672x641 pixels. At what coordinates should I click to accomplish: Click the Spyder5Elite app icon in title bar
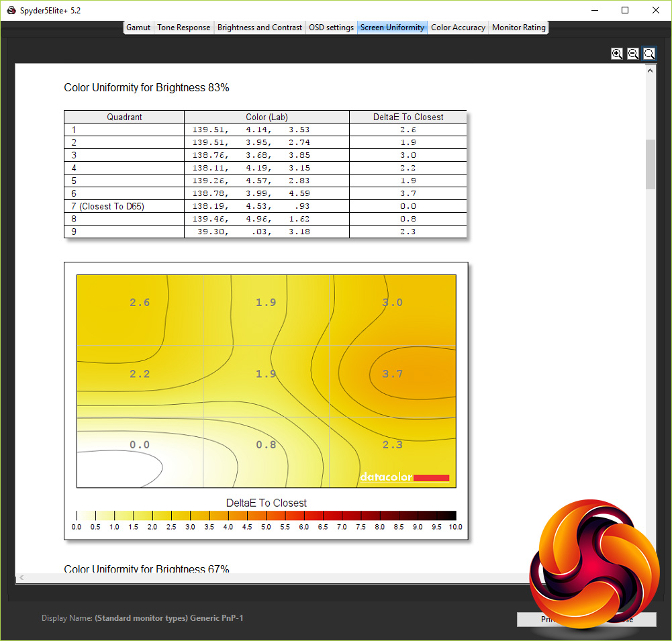11,10
